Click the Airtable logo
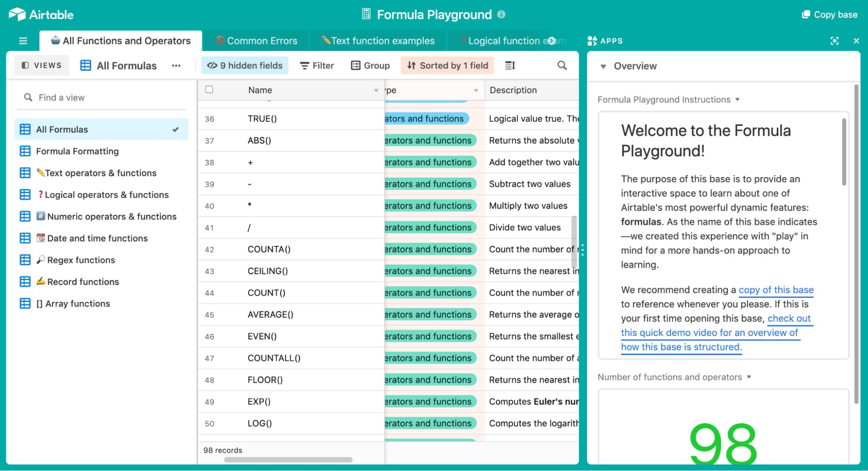This screenshot has width=868, height=471. point(41,14)
